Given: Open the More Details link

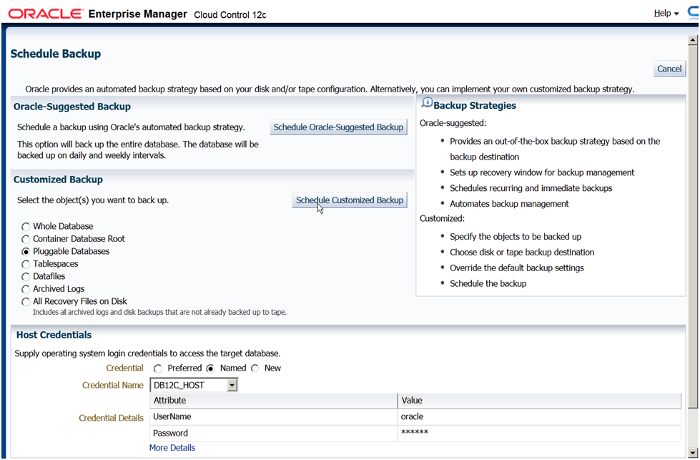Looking at the screenshot, I should [x=172, y=448].
